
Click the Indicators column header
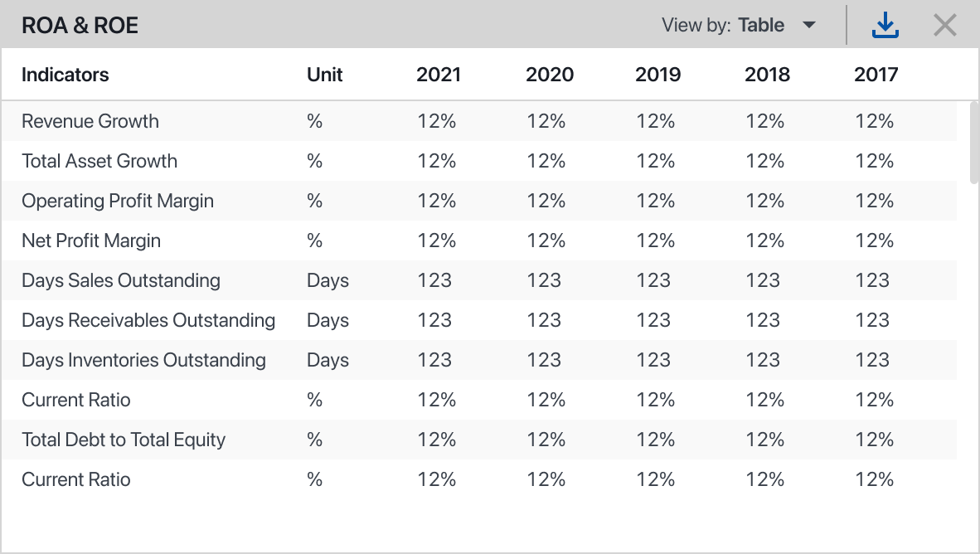coord(65,75)
